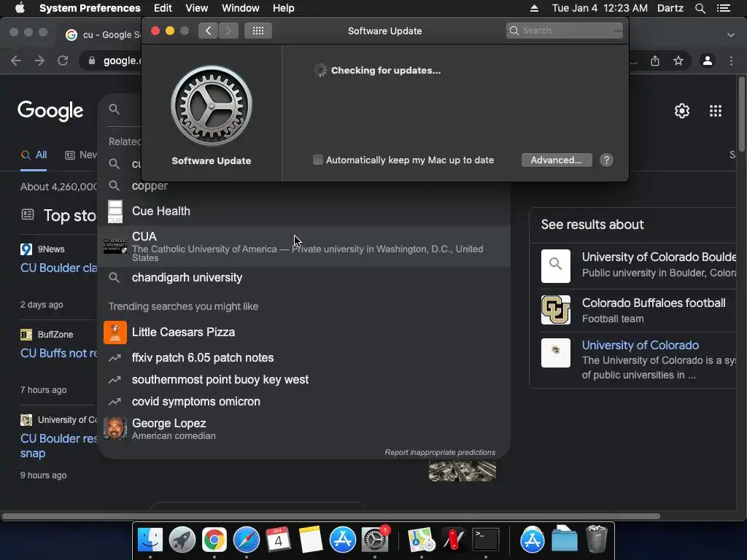The image size is (747, 560).
Task: Click the large Software Update gear icon
Action: [212, 106]
